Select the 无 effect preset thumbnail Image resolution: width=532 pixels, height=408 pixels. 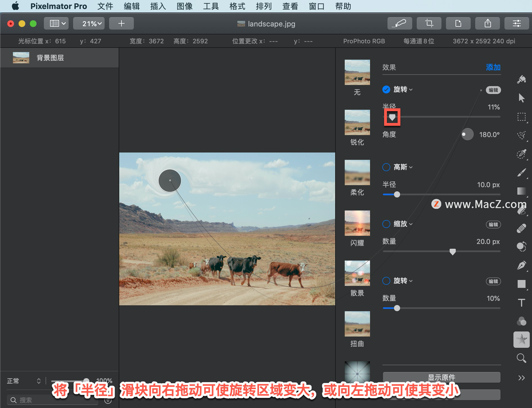[357, 72]
